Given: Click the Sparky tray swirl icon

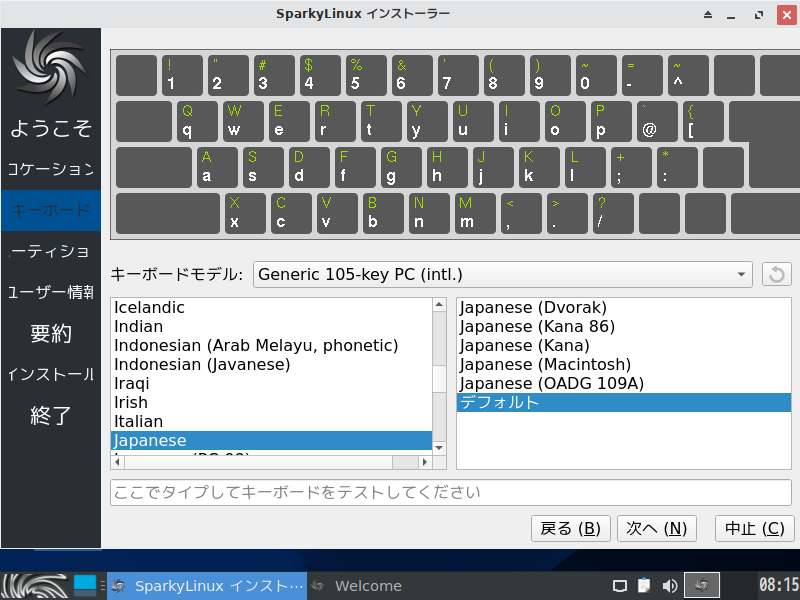Looking at the screenshot, I should 702,585.
